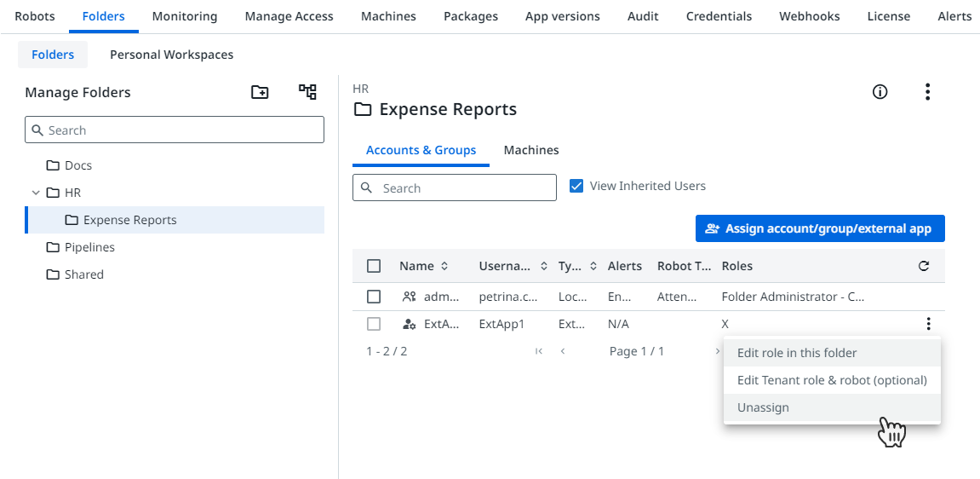
Task: Open folder options three-dot menu
Action: 927,92
